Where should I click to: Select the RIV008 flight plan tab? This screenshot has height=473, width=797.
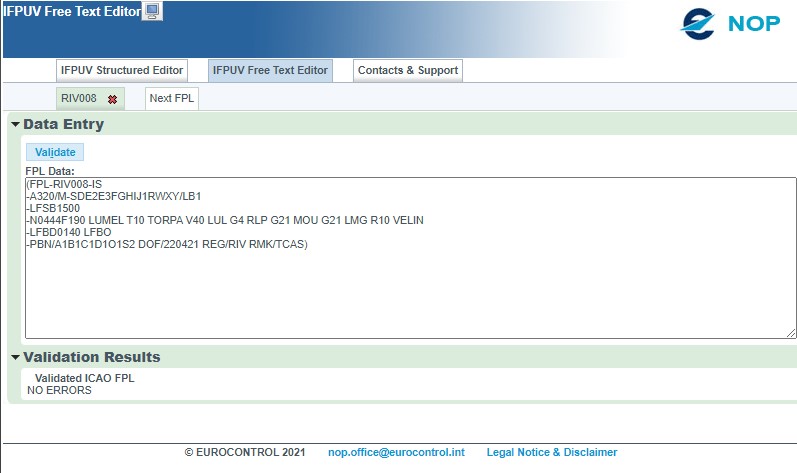[x=79, y=98]
